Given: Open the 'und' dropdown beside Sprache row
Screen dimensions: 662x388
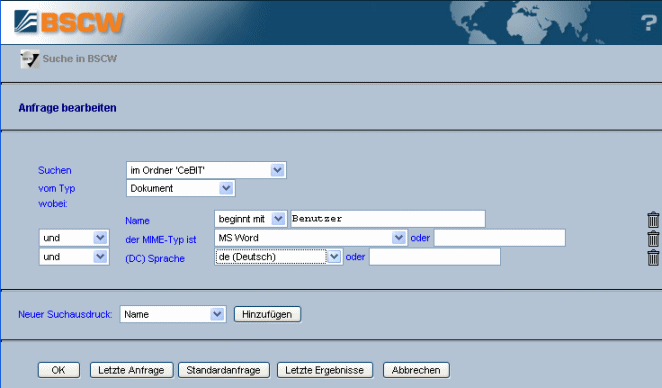Looking at the screenshot, I should 74,257.
